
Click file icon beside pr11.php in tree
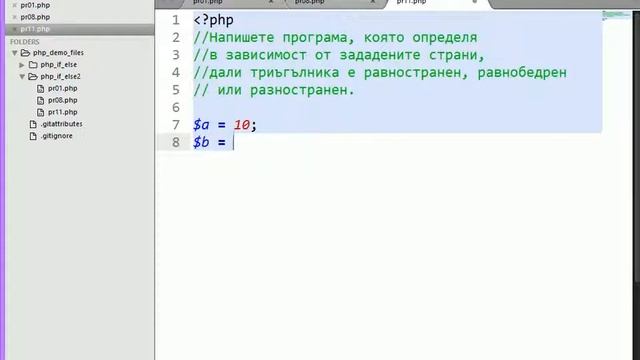pos(40,112)
